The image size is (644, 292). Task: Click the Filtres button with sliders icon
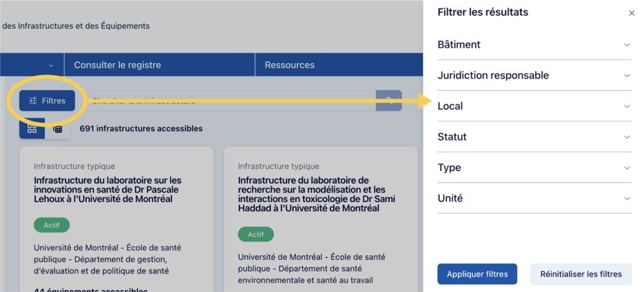coord(47,101)
